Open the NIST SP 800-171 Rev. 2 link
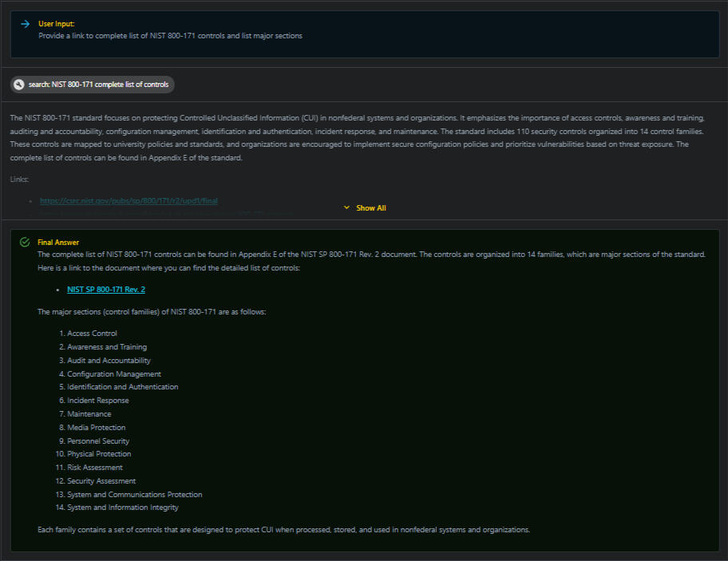 pyautogui.click(x=106, y=290)
